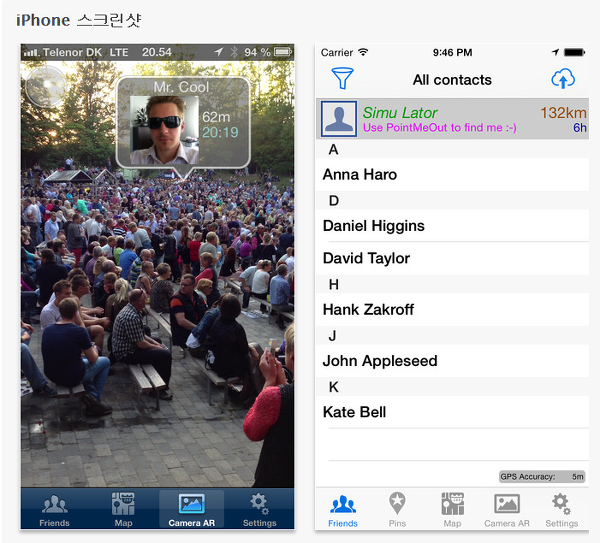600x543 pixels.
Task: Open Settings tab in camera screen
Action: [x=259, y=510]
